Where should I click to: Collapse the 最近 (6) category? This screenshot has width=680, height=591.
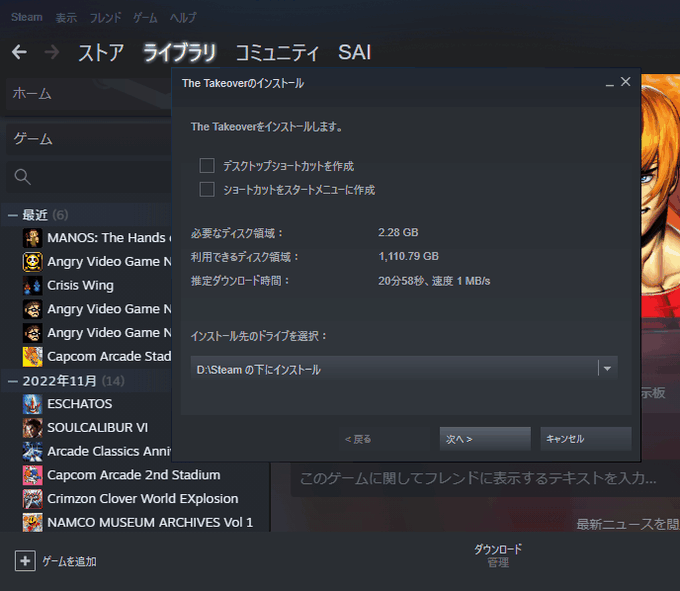tap(13, 215)
